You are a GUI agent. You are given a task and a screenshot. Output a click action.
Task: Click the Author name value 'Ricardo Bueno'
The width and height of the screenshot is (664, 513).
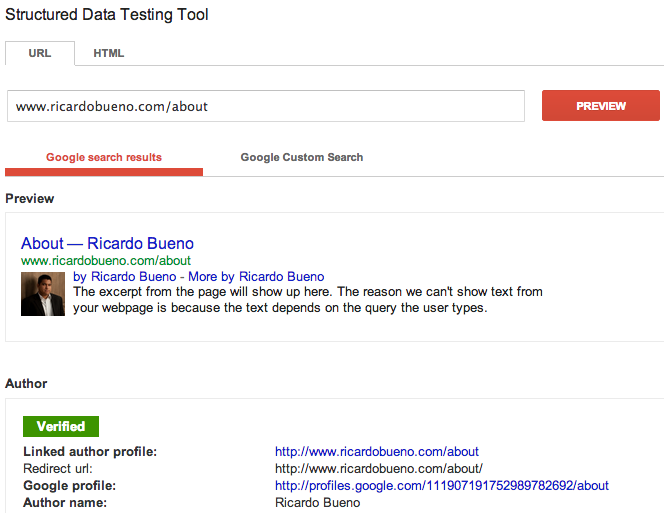click(x=318, y=502)
